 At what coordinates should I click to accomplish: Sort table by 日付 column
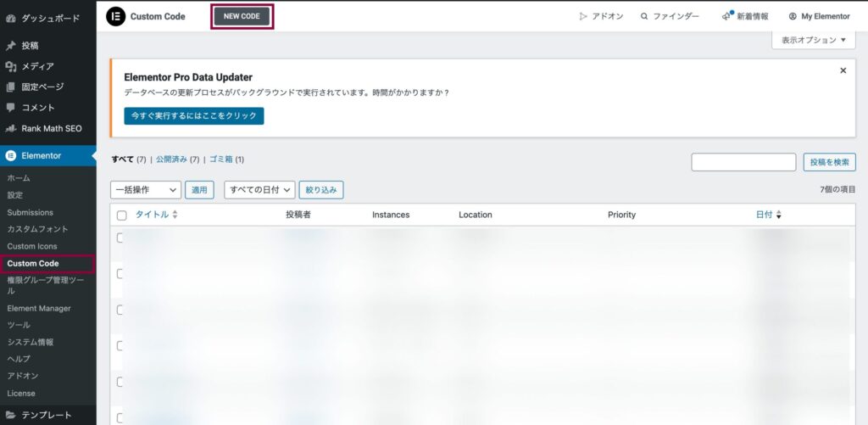(x=764, y=215)
